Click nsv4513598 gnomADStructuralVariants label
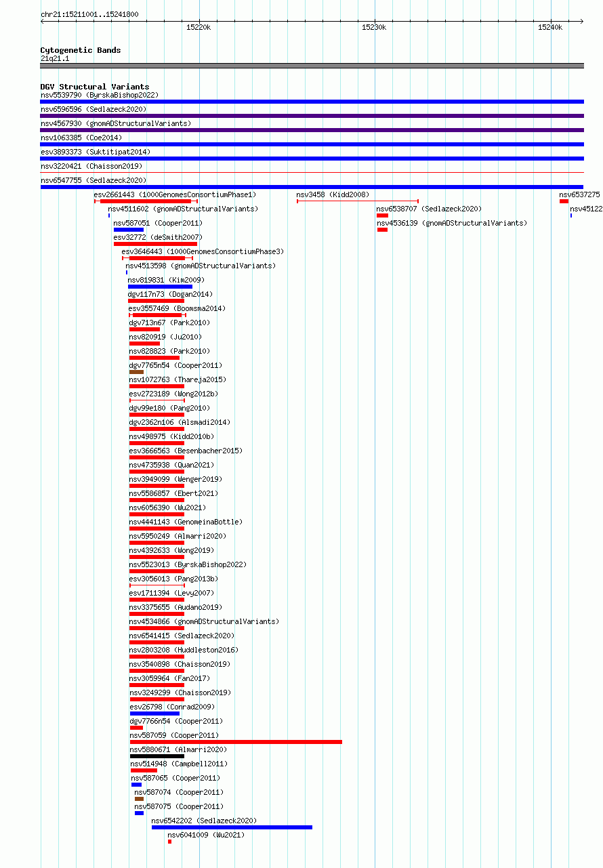This screenshot has width=603, height=868. pos(201,266)
